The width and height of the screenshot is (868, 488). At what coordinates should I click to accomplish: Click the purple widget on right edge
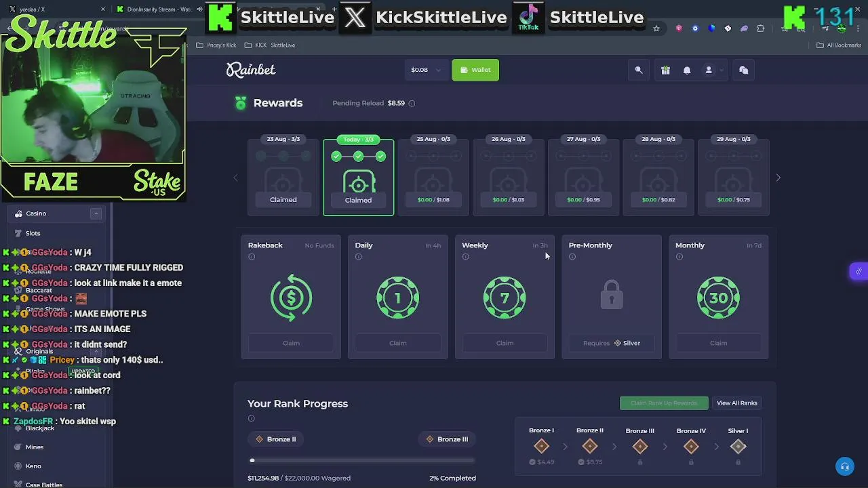[859, 271]
